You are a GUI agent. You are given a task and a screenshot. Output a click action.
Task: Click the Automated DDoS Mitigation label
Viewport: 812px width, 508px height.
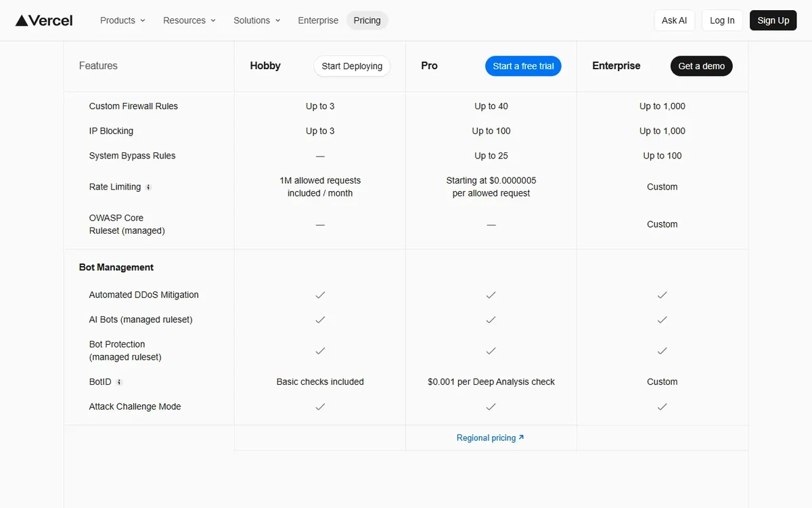click(143, 295)
